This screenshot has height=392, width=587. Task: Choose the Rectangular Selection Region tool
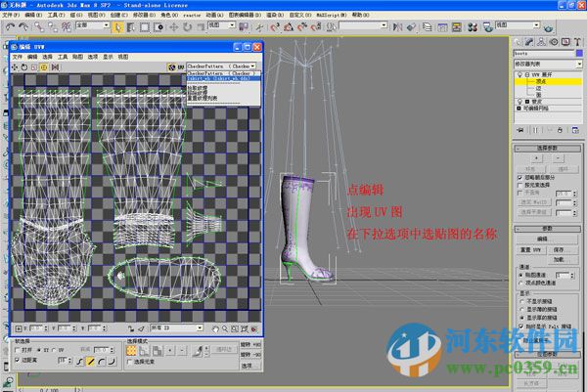pyautogui.click(x=145, y=27)
